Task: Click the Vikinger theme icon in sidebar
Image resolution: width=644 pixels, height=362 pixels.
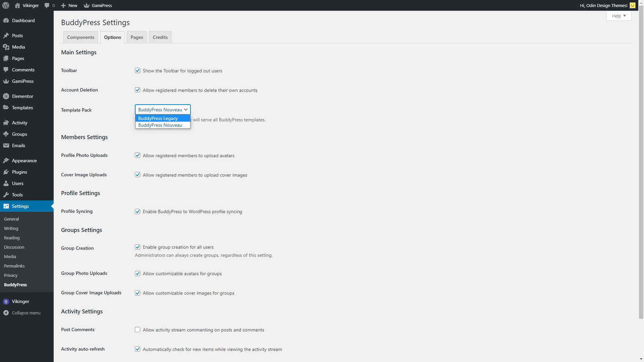Action: (6, 302)
